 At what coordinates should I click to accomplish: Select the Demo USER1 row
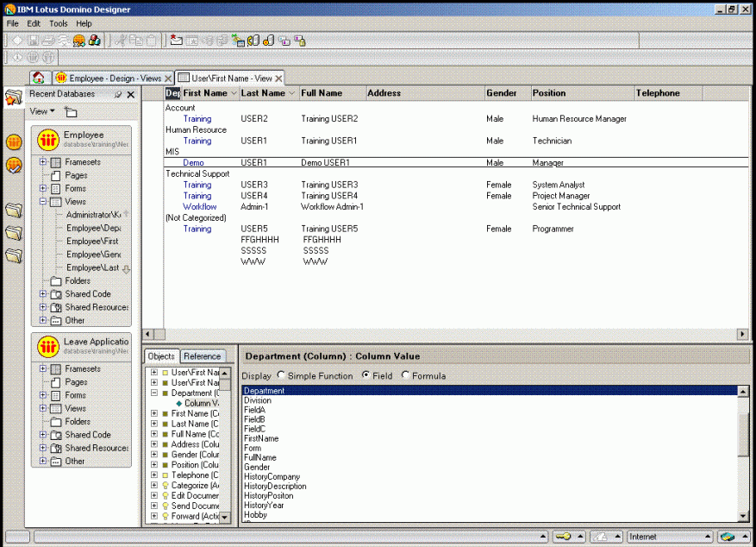tap(456, 162)
